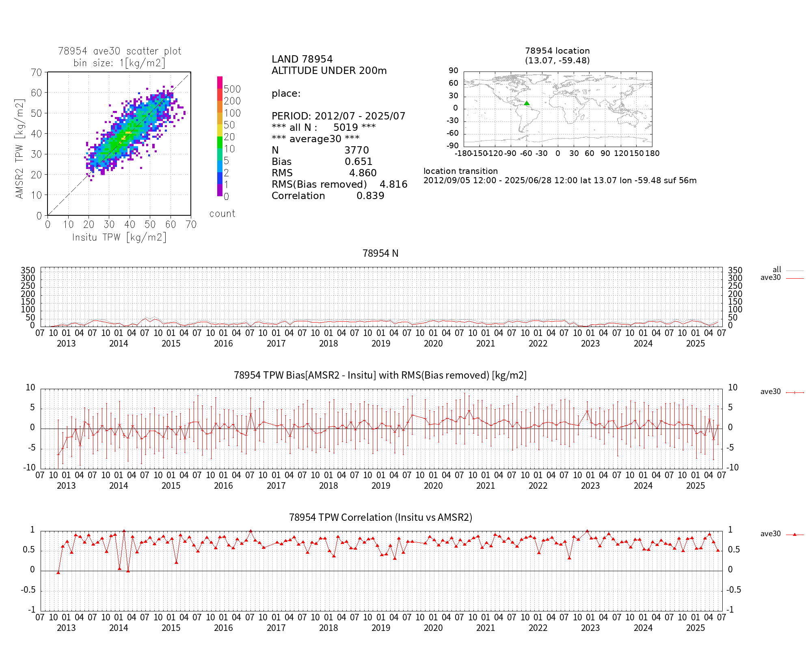
Task: Click the -10 tick on Bias chart left axis
Action: [29, 468]
